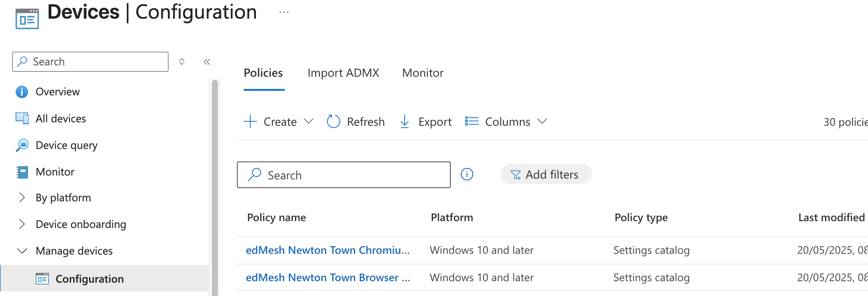This screenshot has width=868, height=296.
Task: Sort by the Platform column header
Action: click(x=452, y=217)
